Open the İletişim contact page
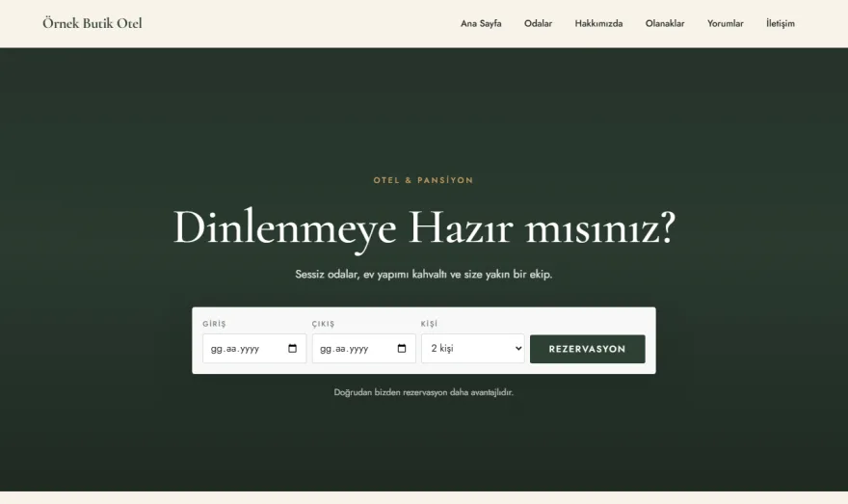 [x=781, y=23]
